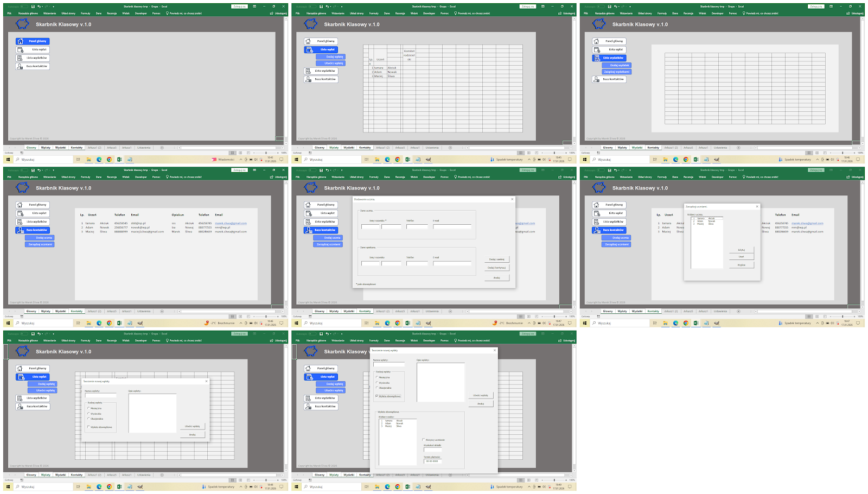868x494 pixels.
Task: Click the Wyjdź button
Action: click(x=742, y=265)
